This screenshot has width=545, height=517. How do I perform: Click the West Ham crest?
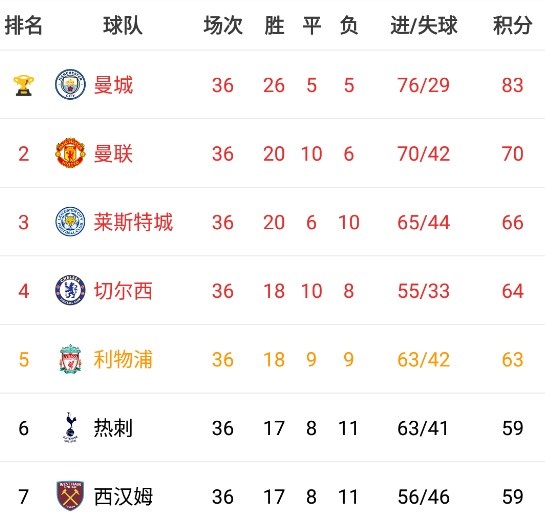pos(70,496)
